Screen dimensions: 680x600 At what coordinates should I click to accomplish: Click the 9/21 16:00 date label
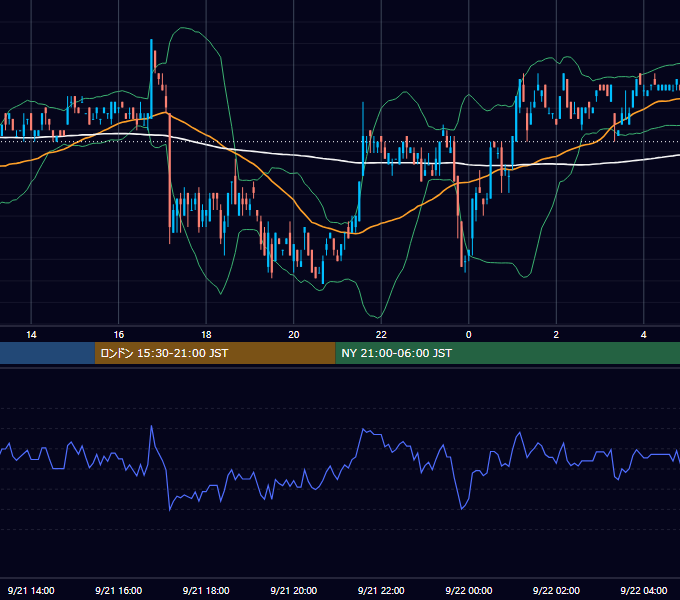click(x=119, y=590)
